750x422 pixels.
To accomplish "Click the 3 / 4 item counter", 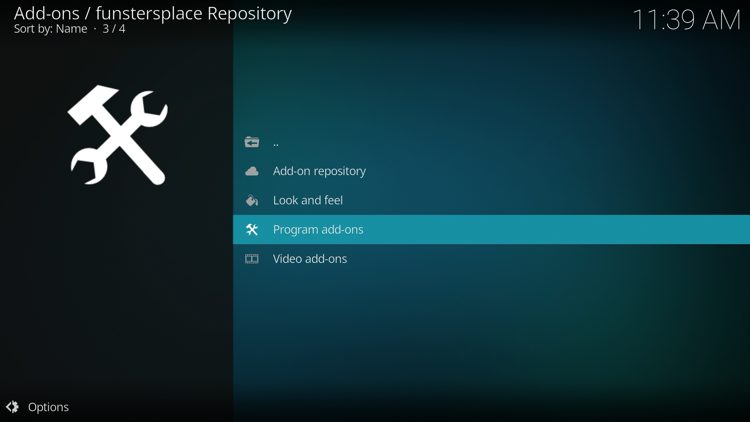I will [115, 30].
